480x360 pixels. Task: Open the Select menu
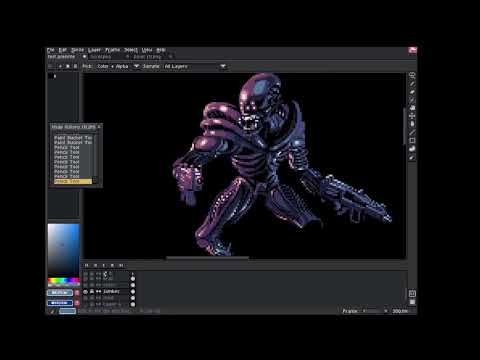131,50
